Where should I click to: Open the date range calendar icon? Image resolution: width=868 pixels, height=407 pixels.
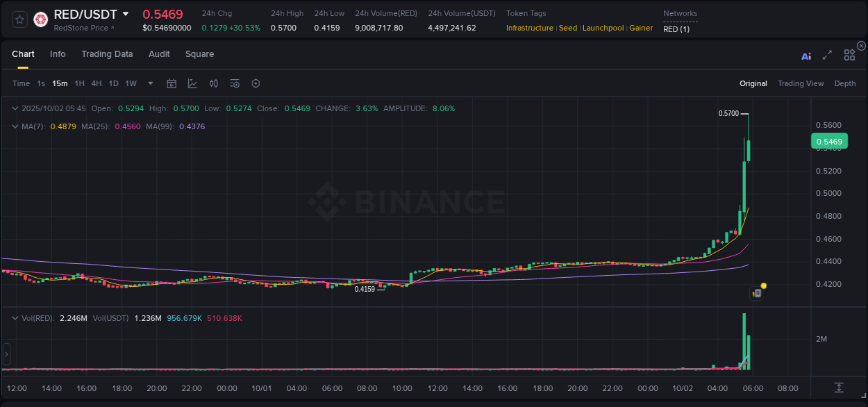click(x=172, y=83)
